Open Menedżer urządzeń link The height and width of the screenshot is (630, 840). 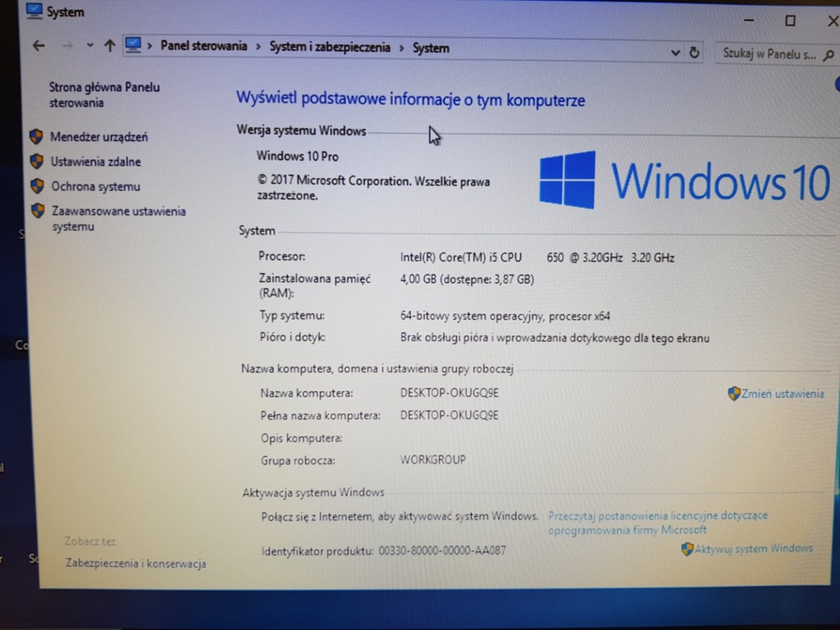click(x=99, y=137)
